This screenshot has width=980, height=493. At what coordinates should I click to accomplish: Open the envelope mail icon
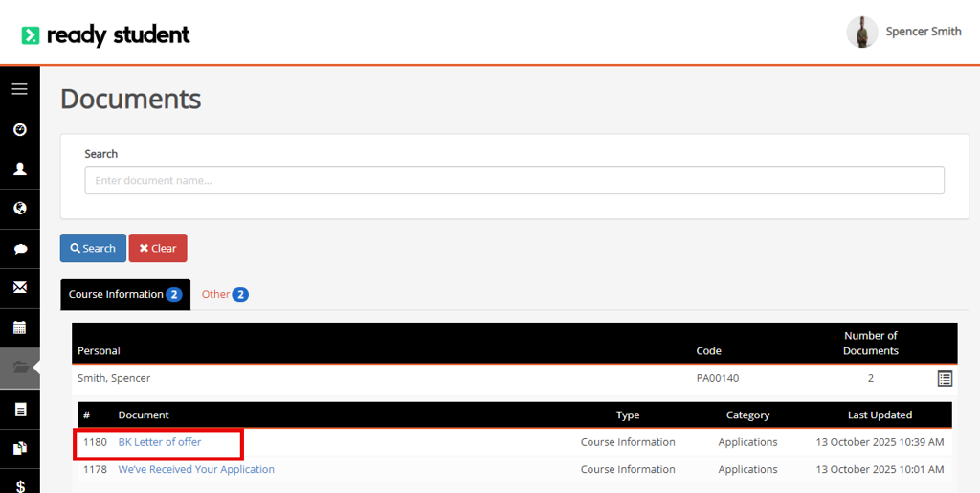pyautogui.click(x=20, y=287)
